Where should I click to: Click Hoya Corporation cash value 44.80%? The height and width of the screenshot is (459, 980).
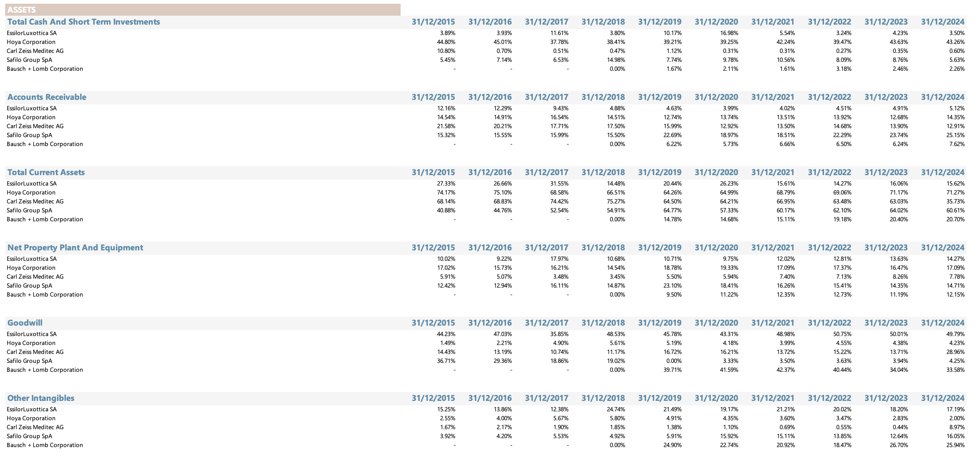tap(446, 42)
